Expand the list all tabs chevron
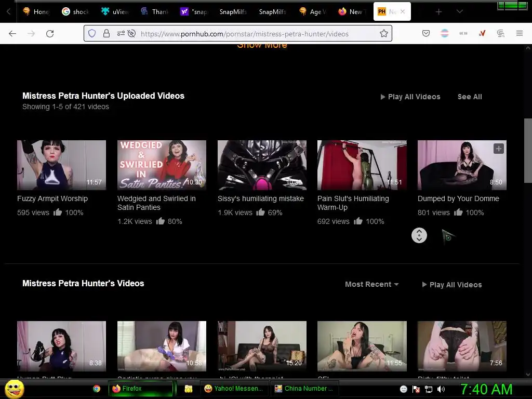The image size is (532, 399). (459, 12)
